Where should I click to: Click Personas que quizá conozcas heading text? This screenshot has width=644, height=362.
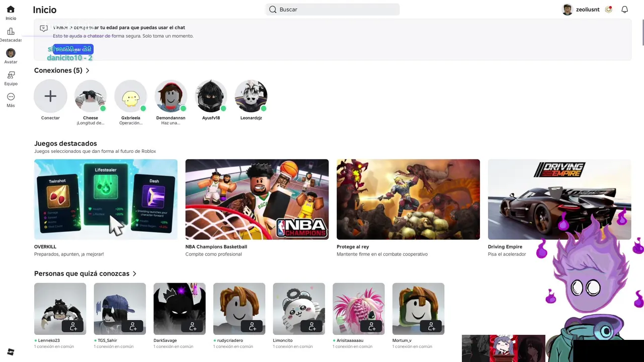click(82, 274)
